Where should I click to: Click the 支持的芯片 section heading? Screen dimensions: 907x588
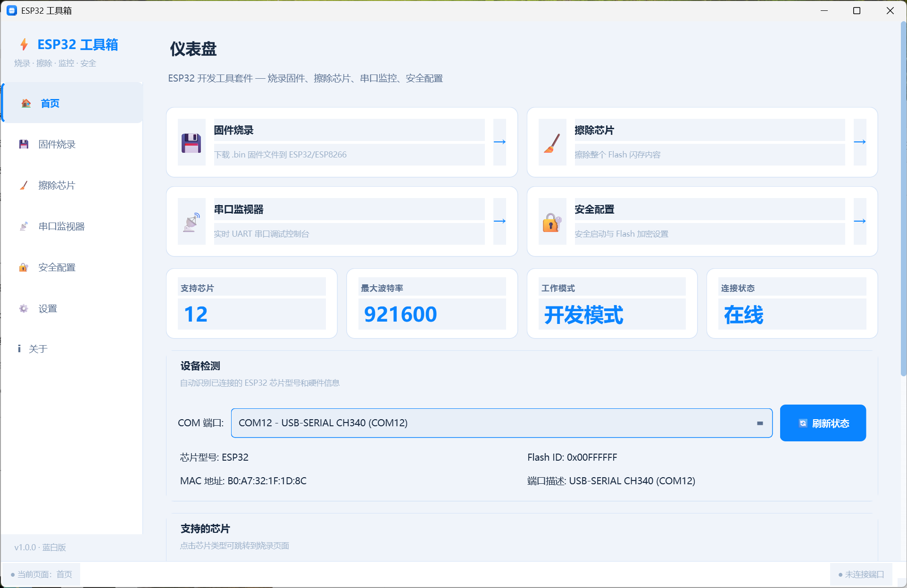(x=205, y=529)
